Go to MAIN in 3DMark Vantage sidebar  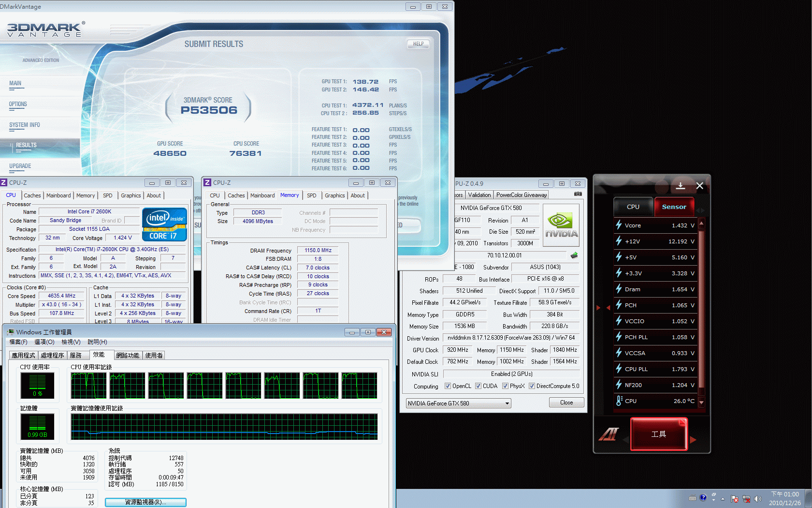coord(15,83)
